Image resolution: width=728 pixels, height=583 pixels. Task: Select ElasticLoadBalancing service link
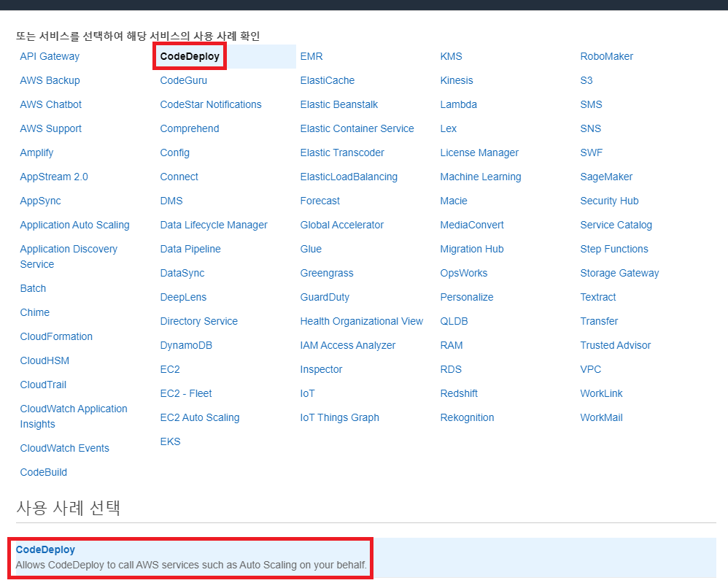pos(349,177)
